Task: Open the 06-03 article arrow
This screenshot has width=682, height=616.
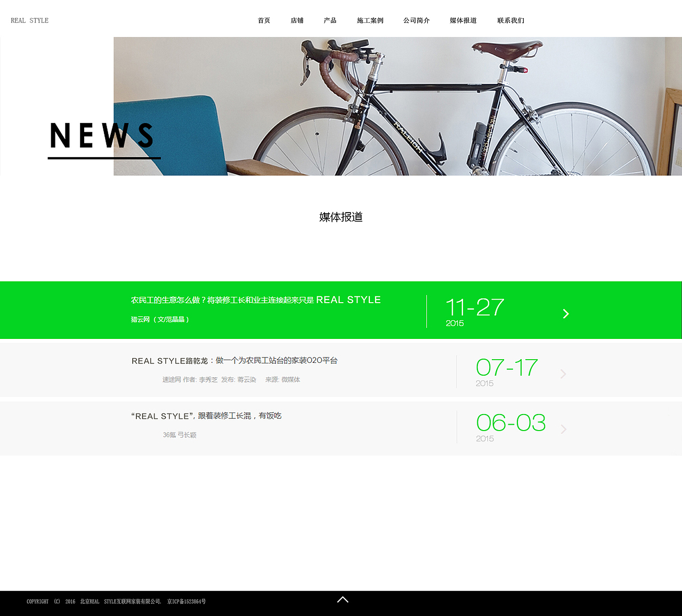Action: click(563, 429)
